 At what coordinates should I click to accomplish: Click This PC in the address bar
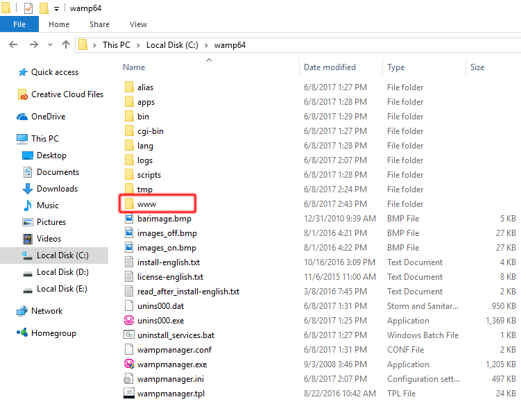pyautogui.click(x=117, y=45)
